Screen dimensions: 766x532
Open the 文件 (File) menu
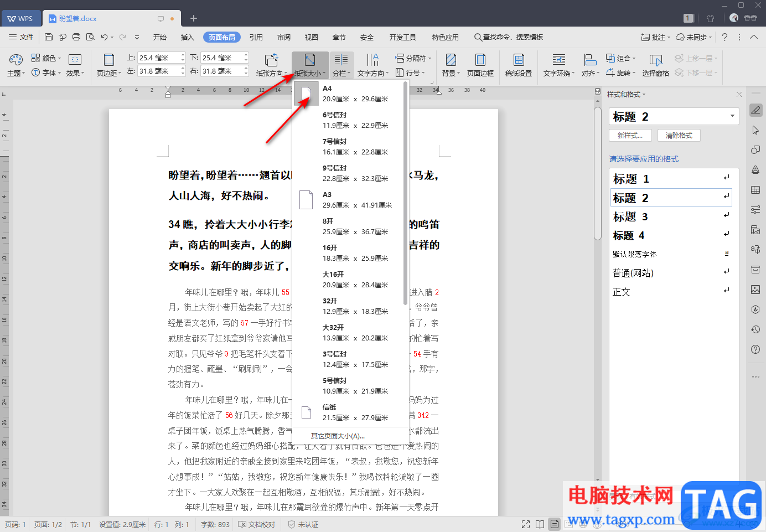pos(22,37)
